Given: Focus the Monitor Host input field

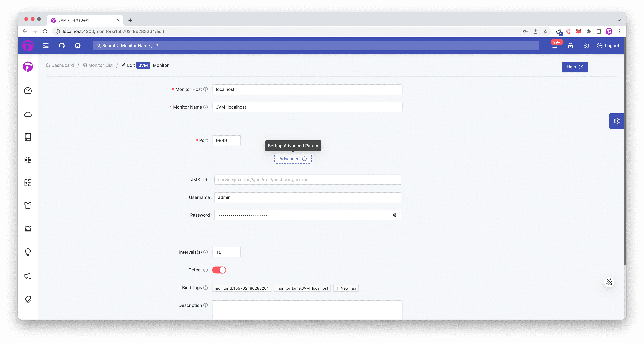Looking at the screenshot, I should [307, 89].
